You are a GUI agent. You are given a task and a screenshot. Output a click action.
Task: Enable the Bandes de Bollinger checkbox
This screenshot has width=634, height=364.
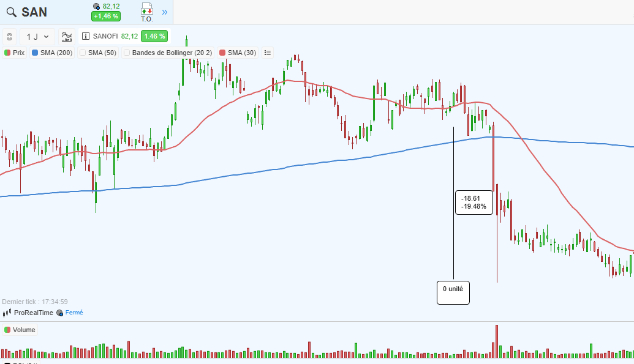tap(127, 53)
